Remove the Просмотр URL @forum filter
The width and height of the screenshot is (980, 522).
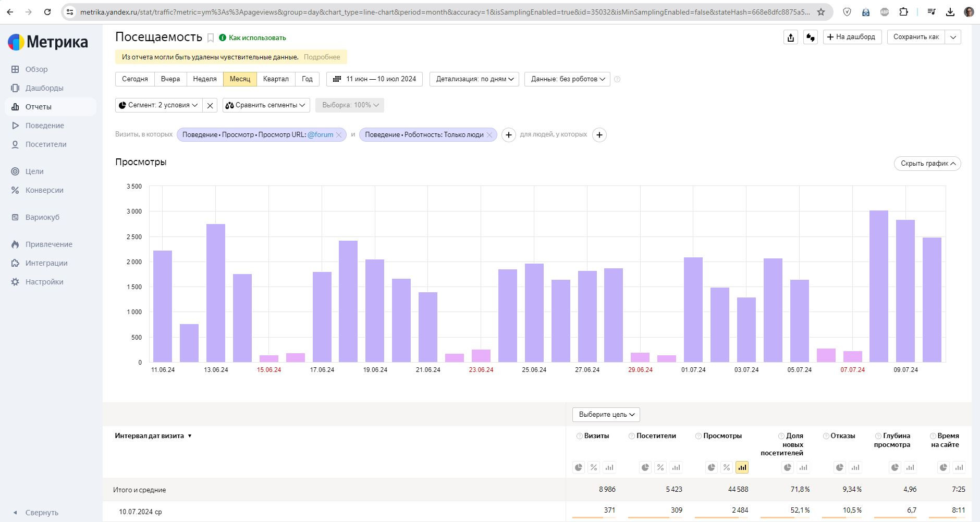(x=339, y=135)
